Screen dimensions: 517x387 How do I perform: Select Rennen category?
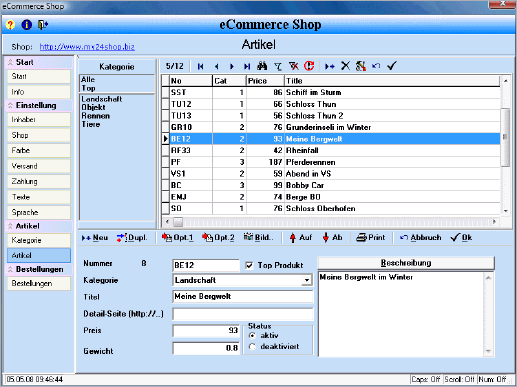(x=96, y=116)
